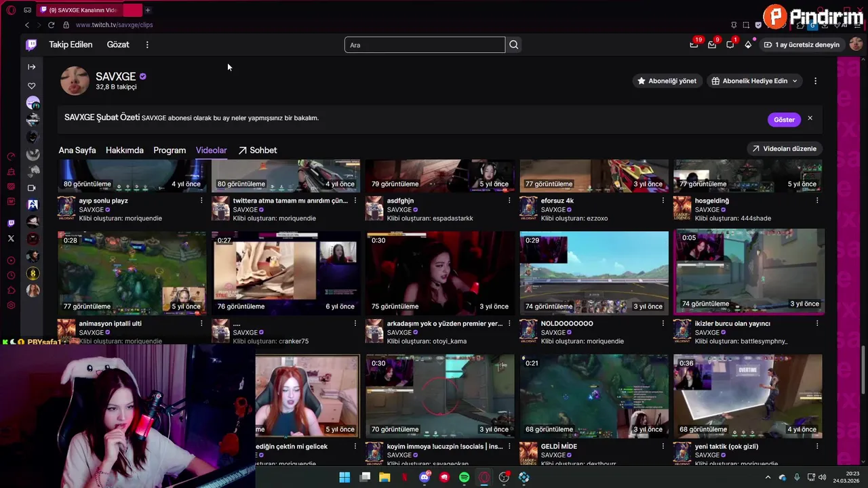
Task: Open whispers icon with badge 1
Action: (x=730, y=45)
